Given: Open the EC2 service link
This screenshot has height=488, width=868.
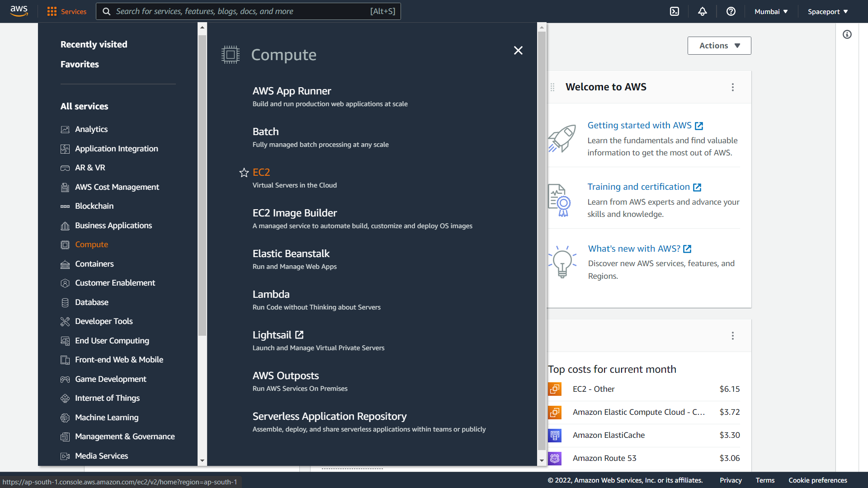Looking at the screenshot, I should coord(261,172).
